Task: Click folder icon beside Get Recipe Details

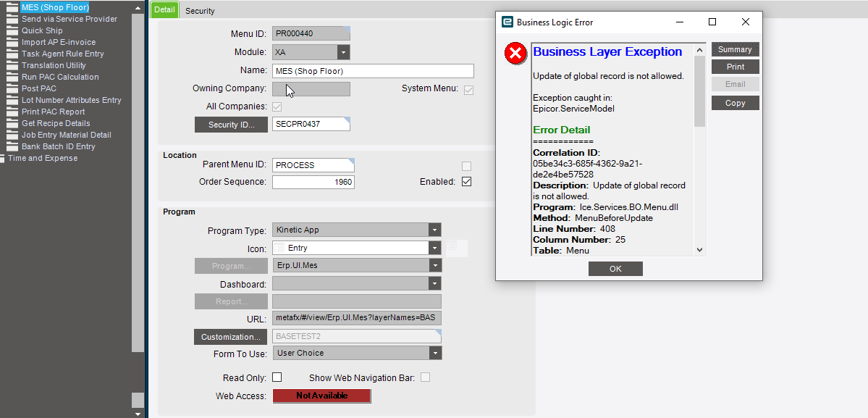Action: pos(12,123)
